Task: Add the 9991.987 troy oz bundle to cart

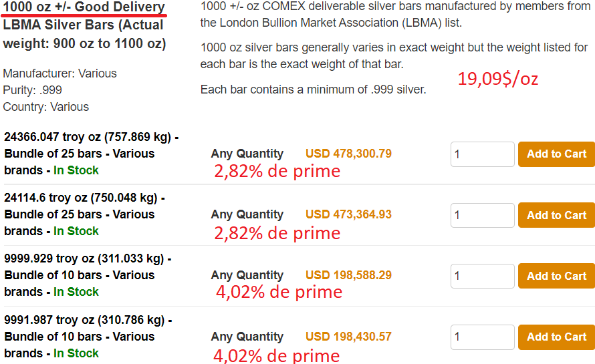Action: pyautogui.click(x=556, y=337)
